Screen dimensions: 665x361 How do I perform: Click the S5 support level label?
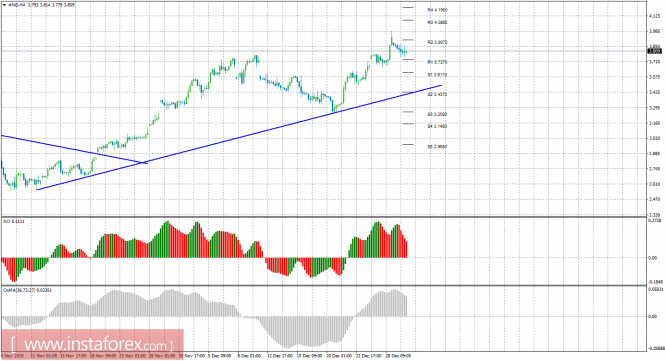coord(437,146)
